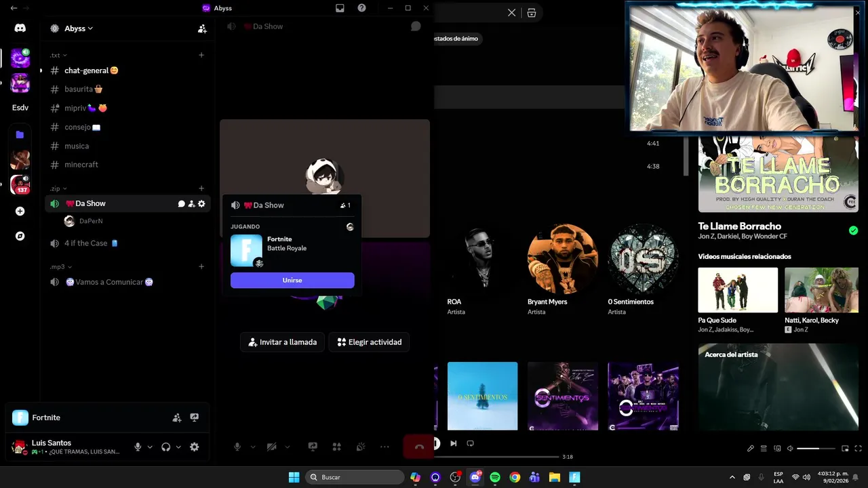868x488 pixels.
Task: Click Invitar a llamada button
Action: [x=283, y=342]
